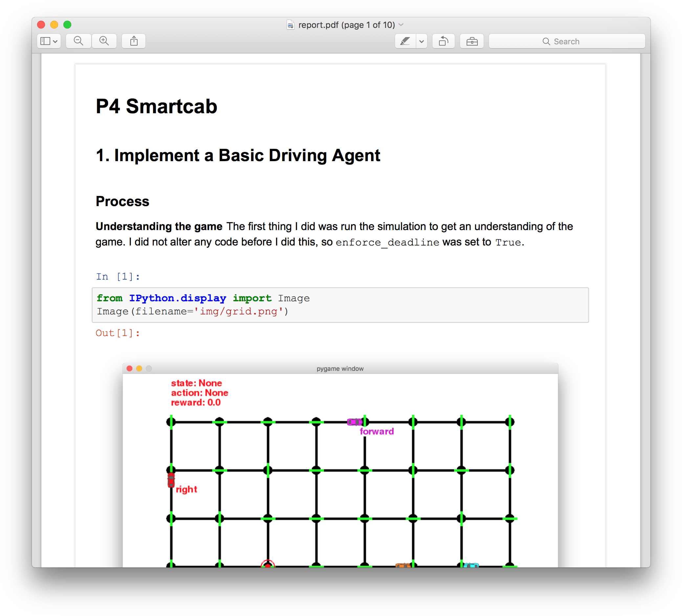Rotate the page with the rotate button

pyautogui.click(x=443, y=41)
